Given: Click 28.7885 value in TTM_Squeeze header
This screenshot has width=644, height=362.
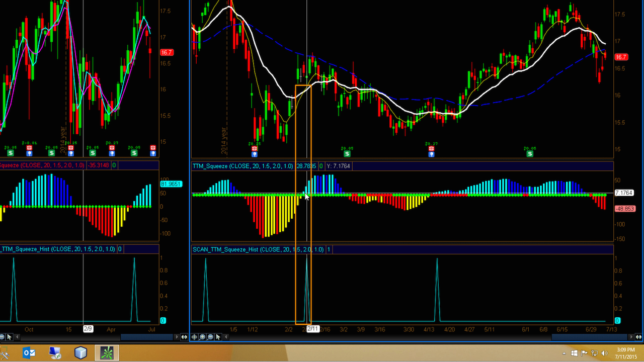Looking at the screenshot, I should click(x=306, y=166).
